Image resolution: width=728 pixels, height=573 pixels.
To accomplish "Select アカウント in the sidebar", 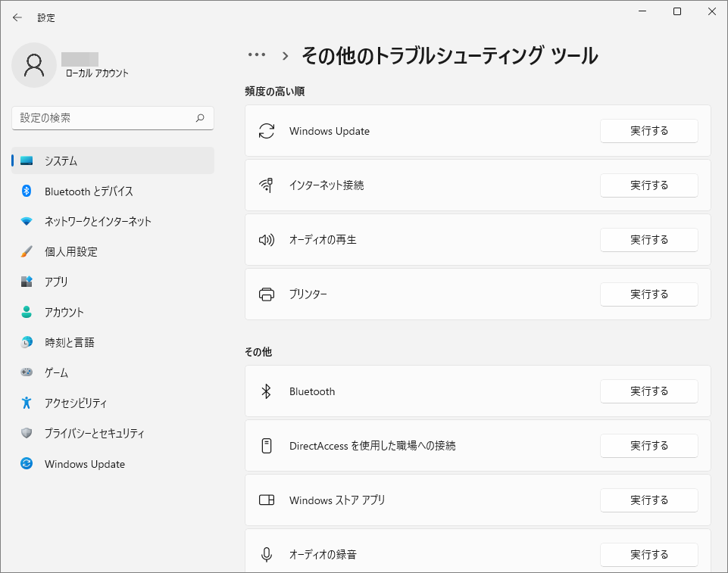I will pyautogui.click(x=64, y=313).
